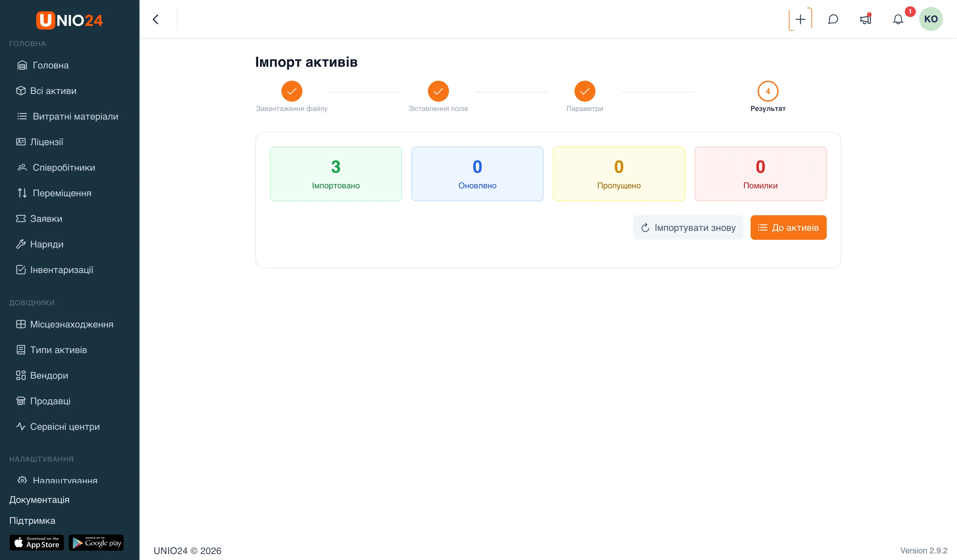Click the До активів button
The height and width of the screenshot is (560, 957).
pyautogui.click(x=789, y=228)
